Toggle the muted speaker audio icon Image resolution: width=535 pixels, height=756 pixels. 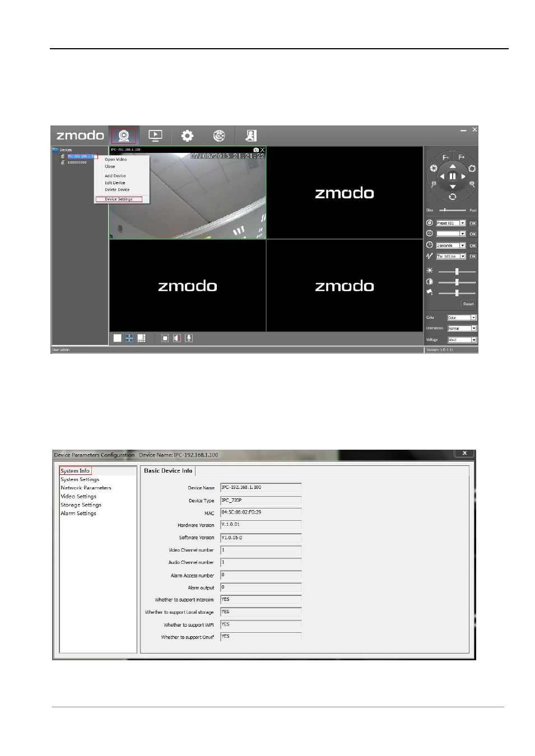[x=177, y=338]
